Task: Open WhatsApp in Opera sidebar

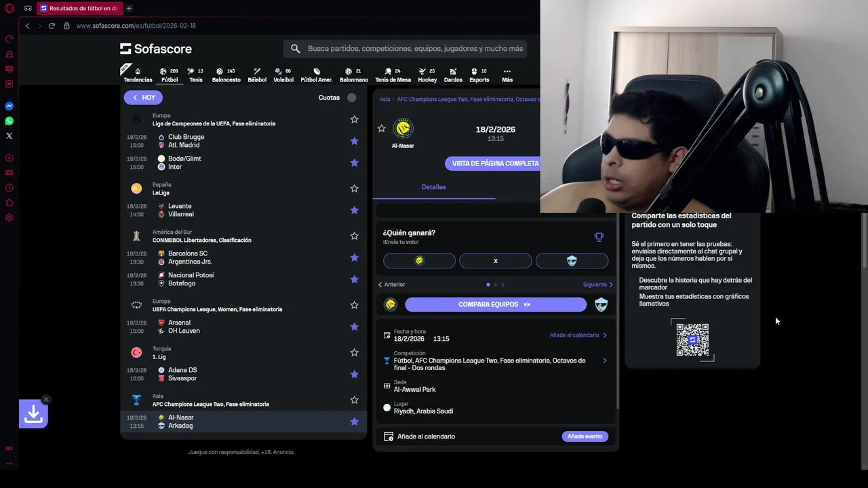Action: coord(9,121)
